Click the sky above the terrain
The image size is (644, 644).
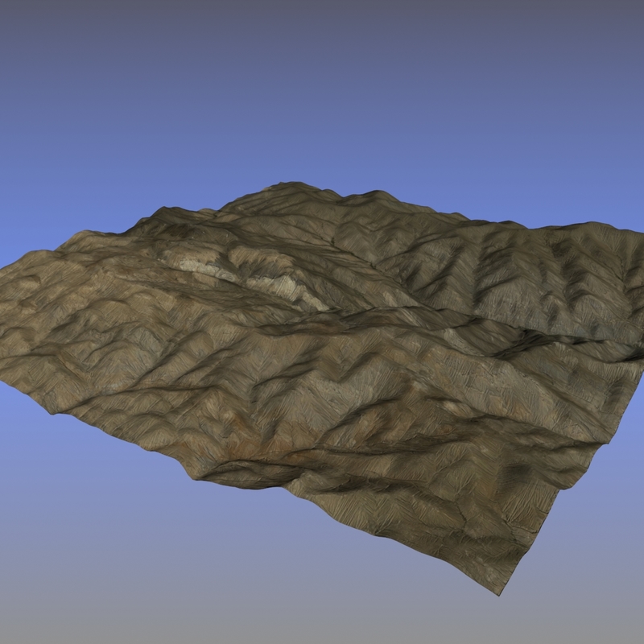point(322,80)
